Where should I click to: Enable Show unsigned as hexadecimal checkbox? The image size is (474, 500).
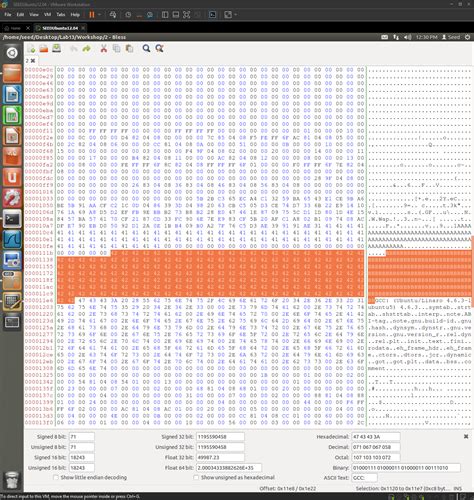[x=196, y=478]
